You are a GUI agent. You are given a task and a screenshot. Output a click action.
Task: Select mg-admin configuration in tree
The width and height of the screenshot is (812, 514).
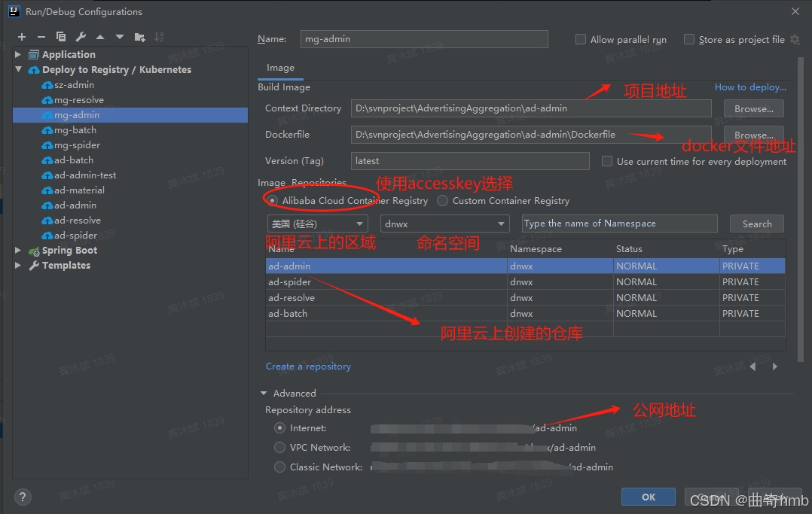130,115
